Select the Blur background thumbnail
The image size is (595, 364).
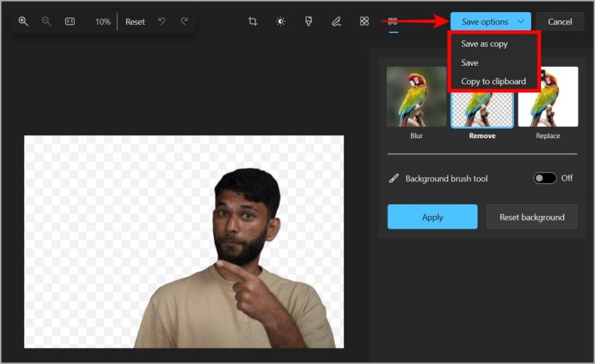416,97
